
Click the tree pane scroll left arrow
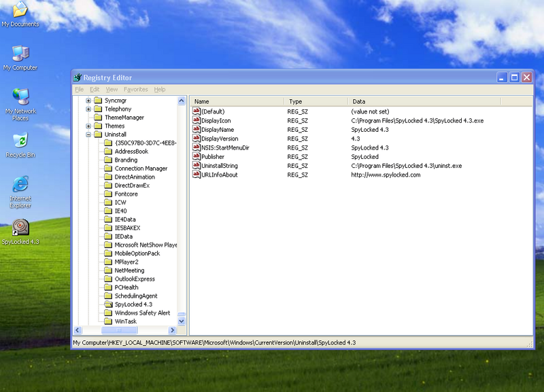point(78,330)
